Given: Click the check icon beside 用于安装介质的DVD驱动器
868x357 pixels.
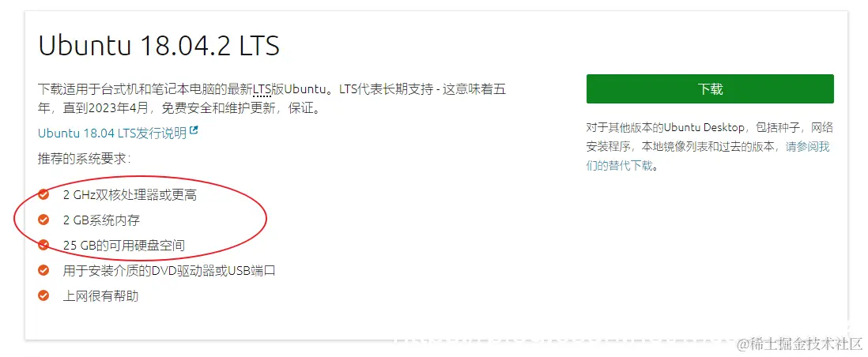Looking at the screenshot, I should [43, 270].
